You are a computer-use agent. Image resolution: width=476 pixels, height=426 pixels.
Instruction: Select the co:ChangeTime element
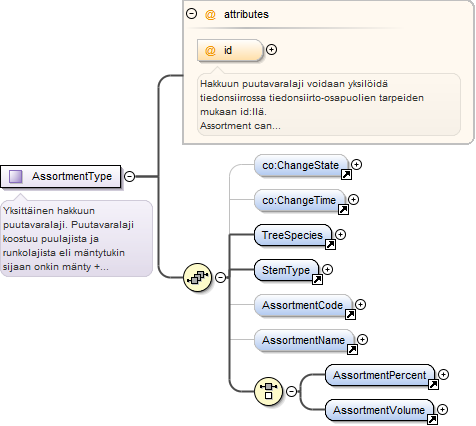(x=299, y=200)
